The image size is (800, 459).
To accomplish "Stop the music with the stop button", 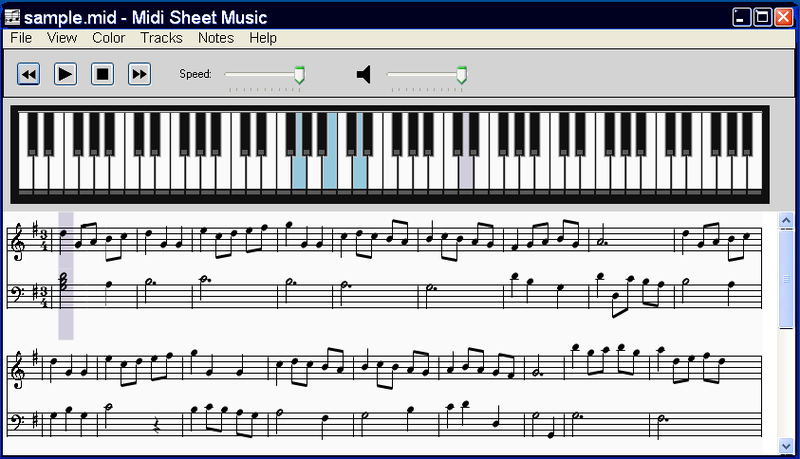I will [x=103, y=74].
